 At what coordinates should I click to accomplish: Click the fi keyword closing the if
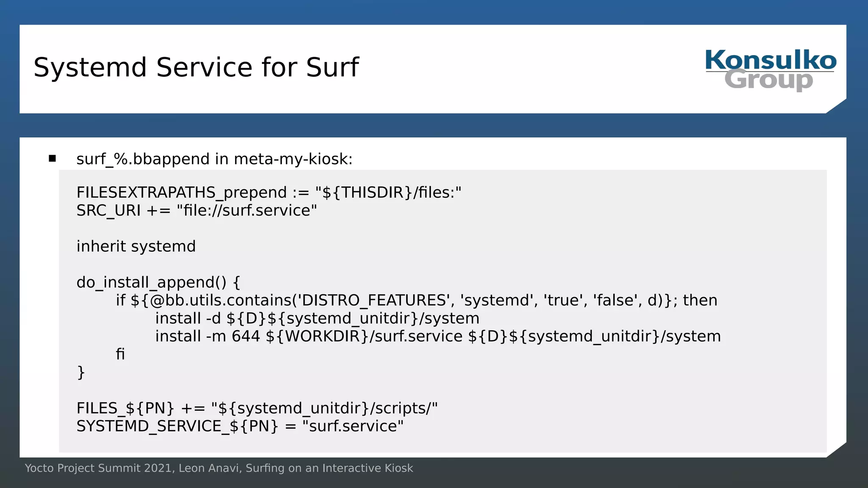coord(120,354)
